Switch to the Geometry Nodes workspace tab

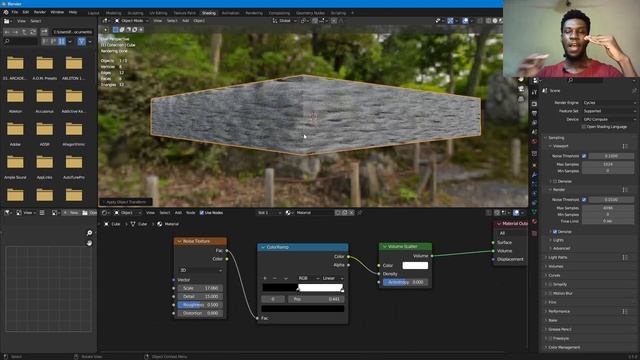click(x=310, y=13)
